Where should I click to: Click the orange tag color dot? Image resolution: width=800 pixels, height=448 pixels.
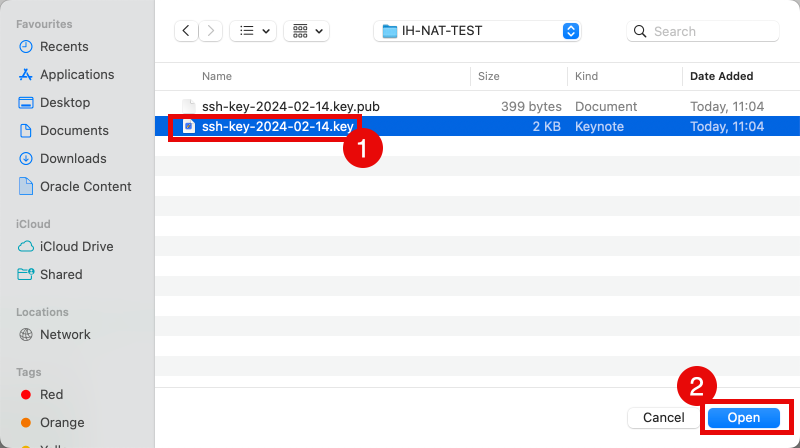[x=26, y=423]
